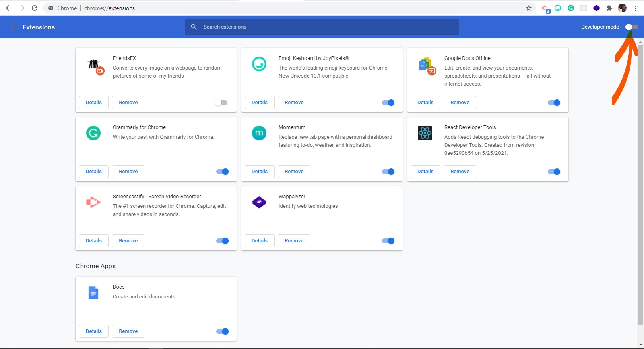Viewport: 644px width, 349px height.
Task: Focus the Search extensions field
Action: pos(322,27)
